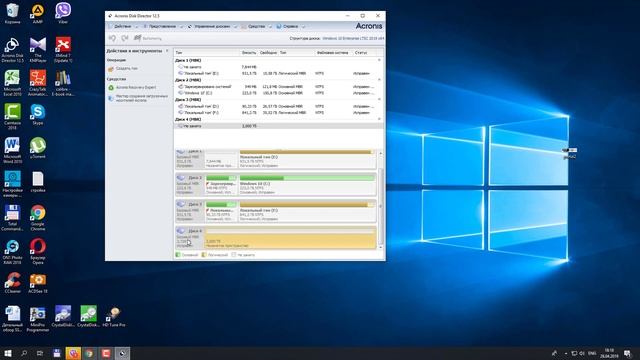
Task: Open the notification center icon in the taskbar
Action: click(627, 353)
